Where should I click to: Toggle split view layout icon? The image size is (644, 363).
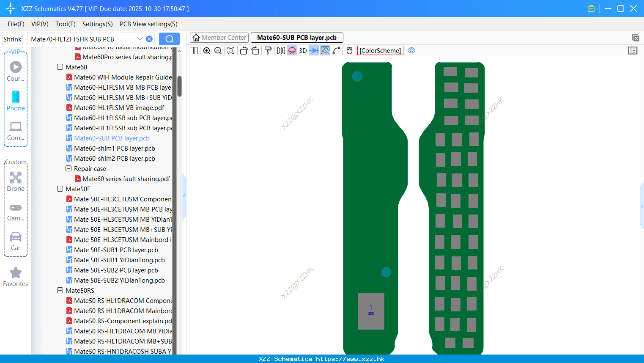[194, 51]
